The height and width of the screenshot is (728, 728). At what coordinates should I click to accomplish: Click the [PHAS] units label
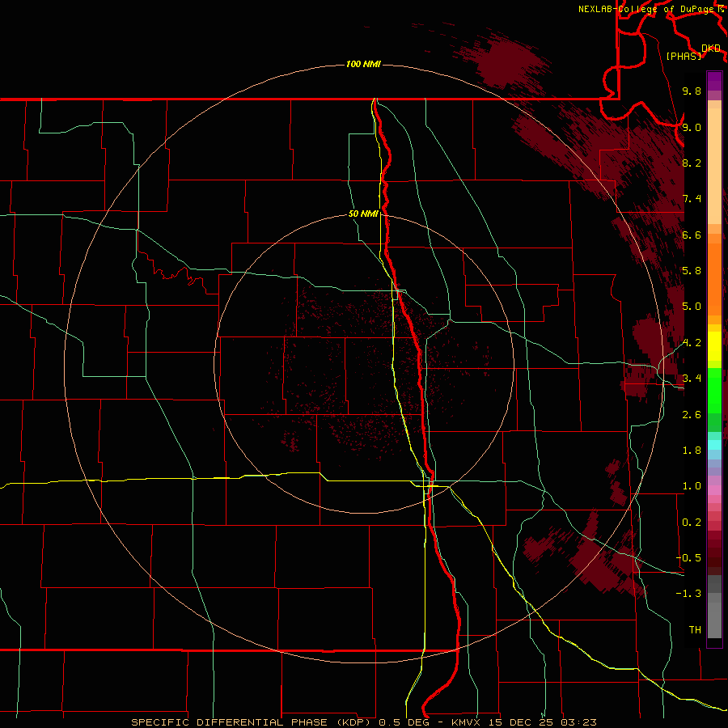click(x=684, y=56)
